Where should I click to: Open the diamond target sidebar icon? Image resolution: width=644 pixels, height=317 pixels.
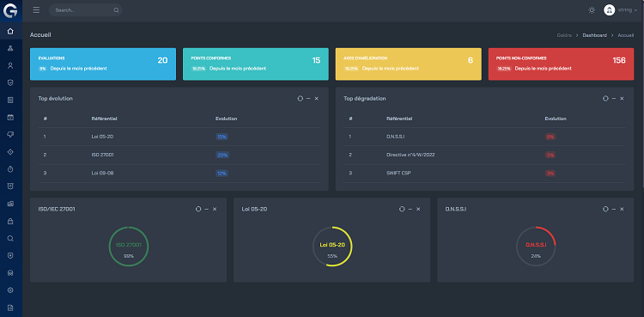point(10,152)
